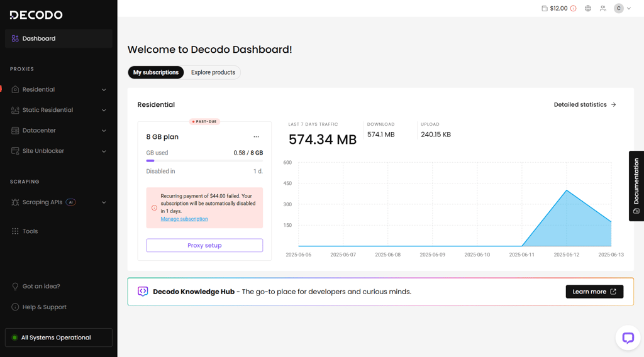This screenshot has height=357, width=644.
Task: Click the Got an idea? link
Action: coord(41,287)
